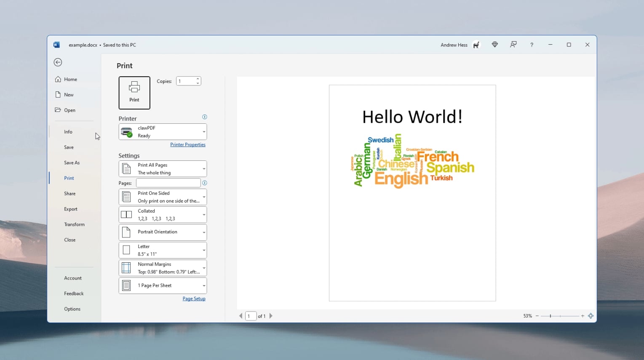Screen dimensions: 644x360
Task: Open the Printer Properties link
Action: click(188, 145)
